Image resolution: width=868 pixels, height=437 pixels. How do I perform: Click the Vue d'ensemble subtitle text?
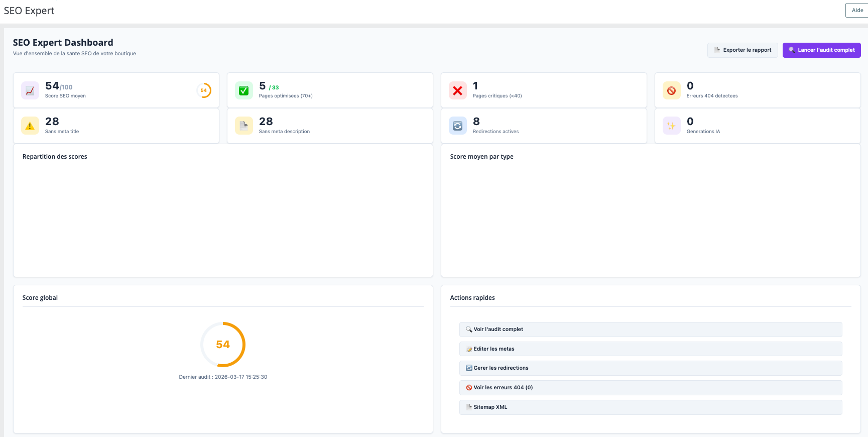[74, 54]
